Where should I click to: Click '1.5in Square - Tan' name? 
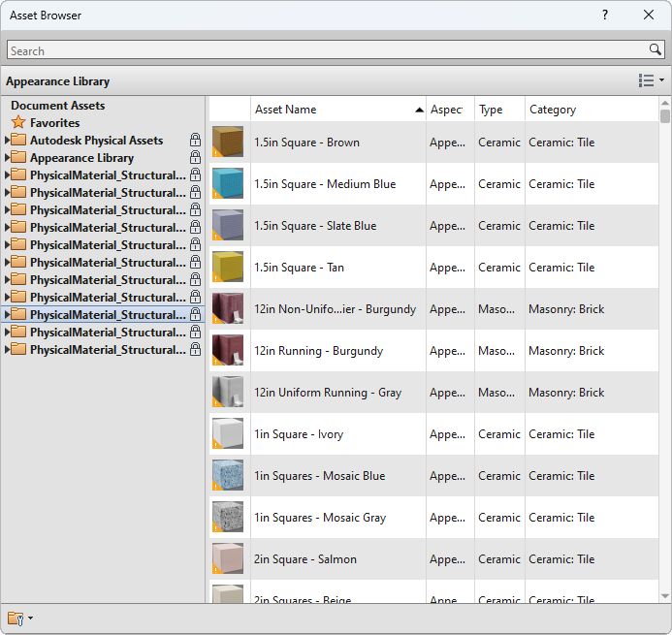pos(299,268)
